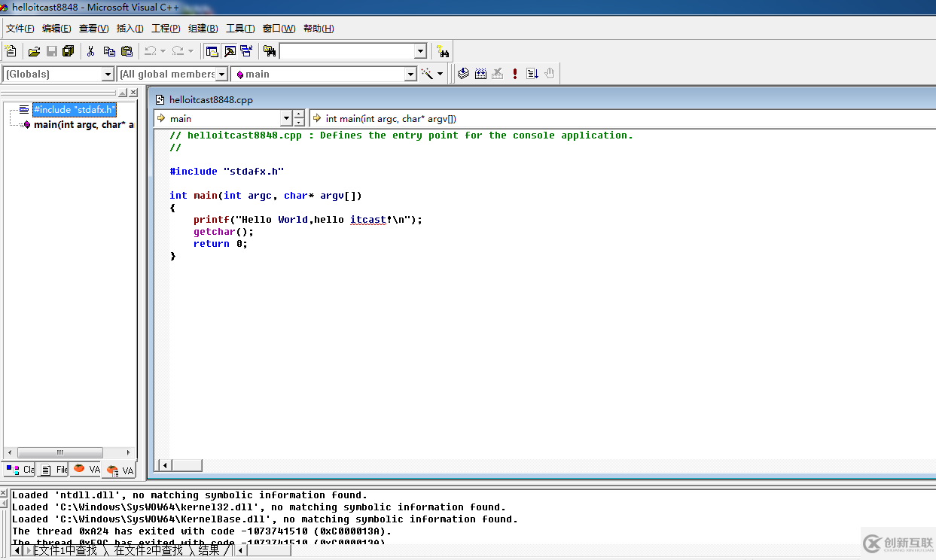Viewport: 936px width, 560px height.
Task: Open the Find combo box dropdown arrow
Action: [420, 51]
